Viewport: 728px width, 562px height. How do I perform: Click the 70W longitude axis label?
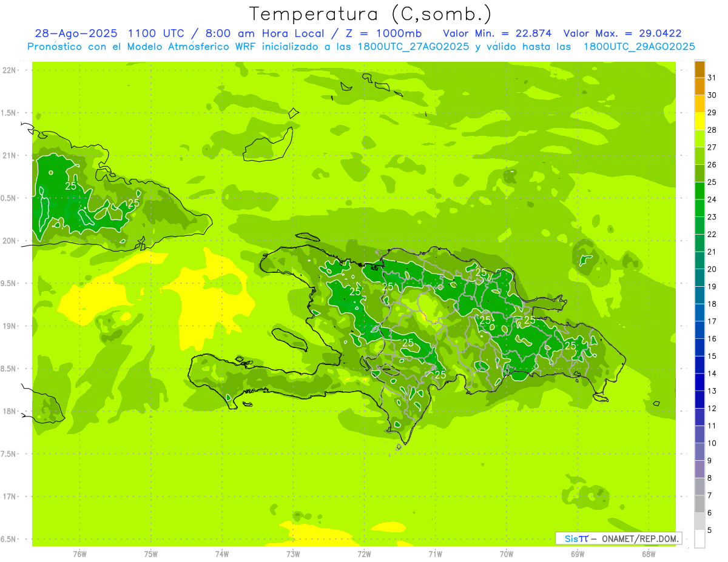coord(507,554)
